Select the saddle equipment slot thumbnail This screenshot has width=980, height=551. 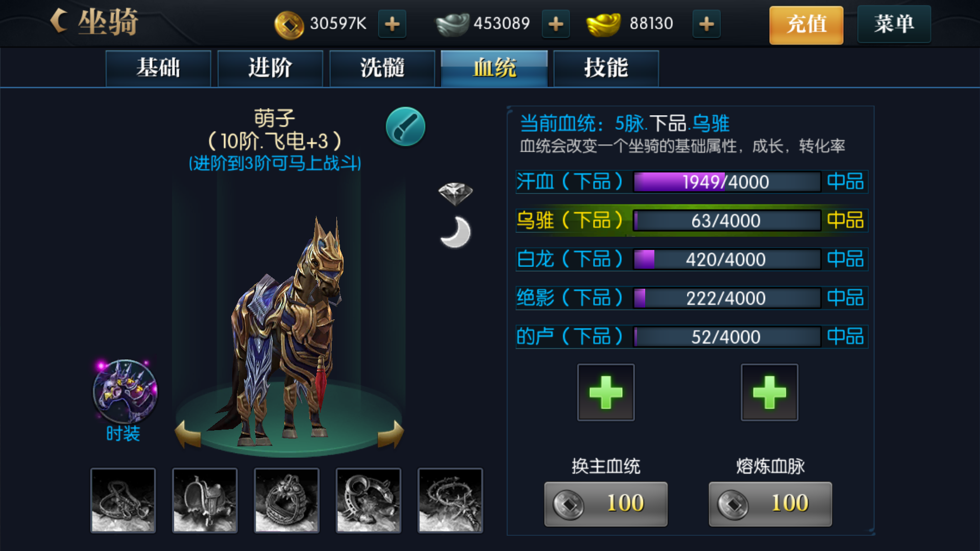coord(205,500)
